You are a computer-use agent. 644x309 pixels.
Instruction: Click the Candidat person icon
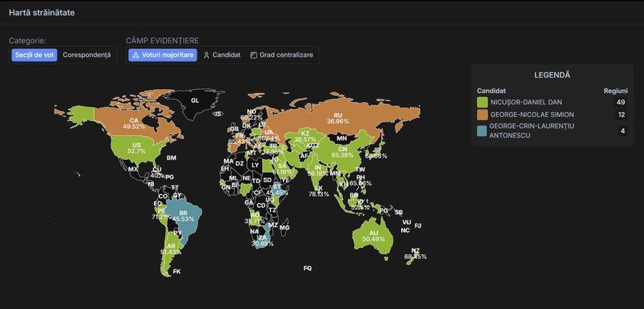click(x=207, y=56)
